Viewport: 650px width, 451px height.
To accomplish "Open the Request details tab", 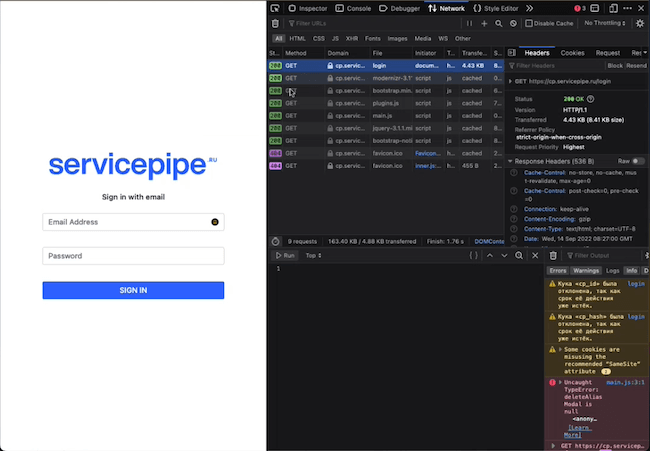I will (x=607, y=53).
